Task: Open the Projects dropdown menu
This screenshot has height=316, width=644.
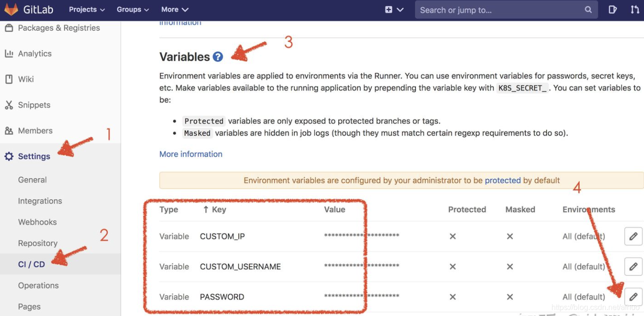Action: point(87,10)
